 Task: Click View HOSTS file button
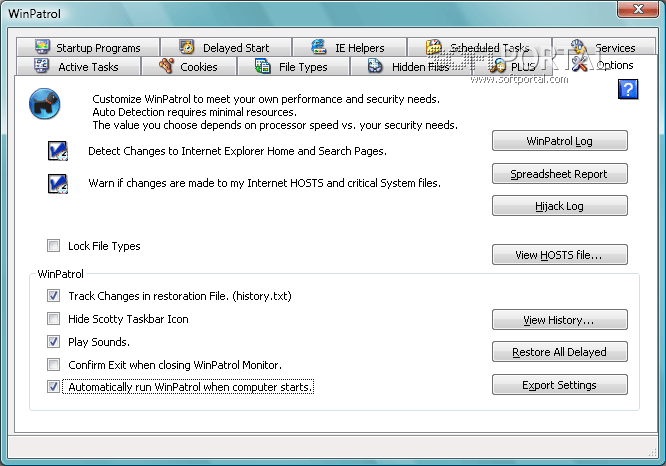tap(559, 254)
